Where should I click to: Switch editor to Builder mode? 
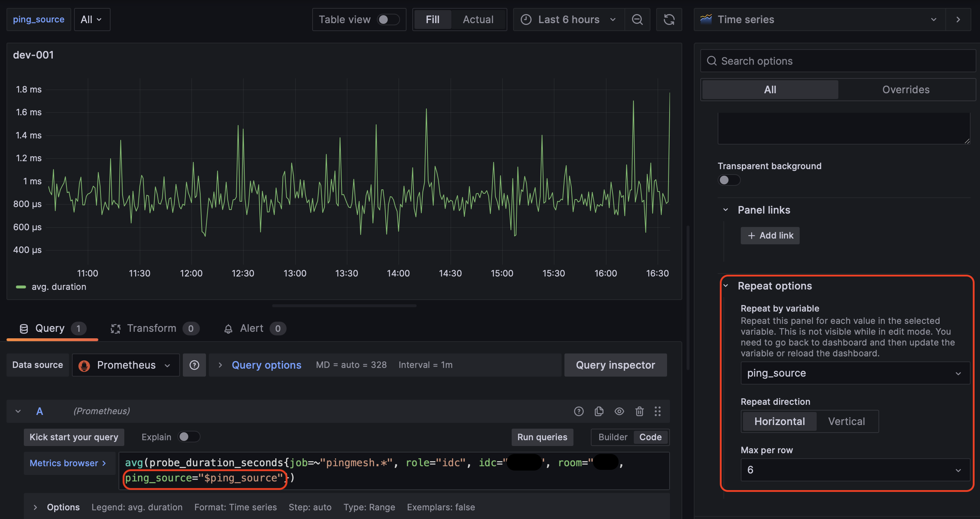pyautogui.click(x=612, y=437)
